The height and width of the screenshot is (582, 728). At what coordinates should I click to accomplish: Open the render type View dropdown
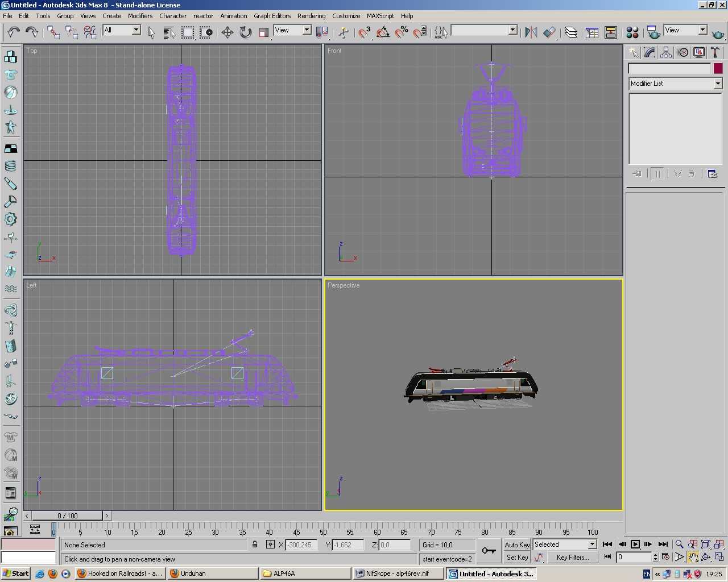[702, 30]
